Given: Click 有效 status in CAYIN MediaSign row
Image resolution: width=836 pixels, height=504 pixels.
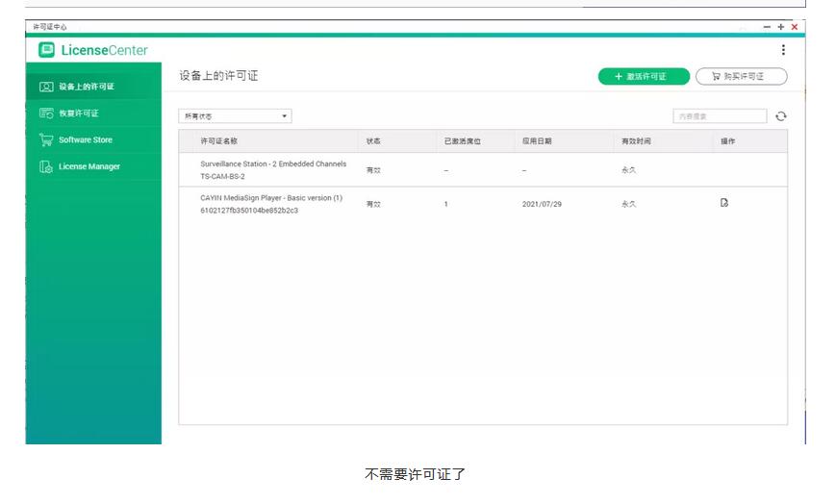Looking at the screenshot, I should [x=373, y=204].
